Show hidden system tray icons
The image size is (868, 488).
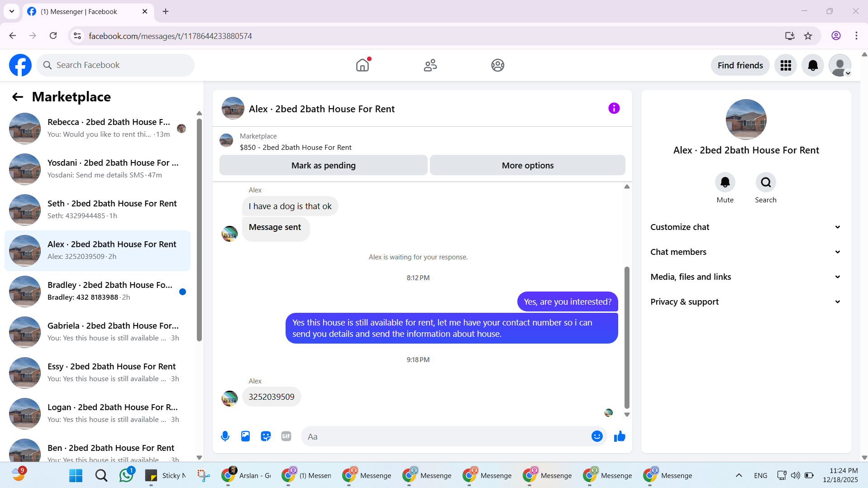(x=739, y=475)
